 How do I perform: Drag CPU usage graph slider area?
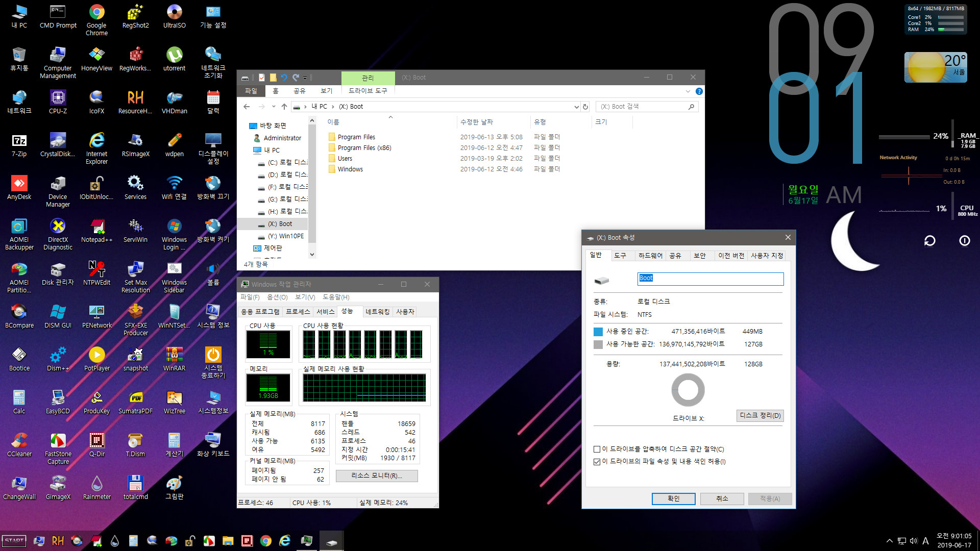coord(268,344)
